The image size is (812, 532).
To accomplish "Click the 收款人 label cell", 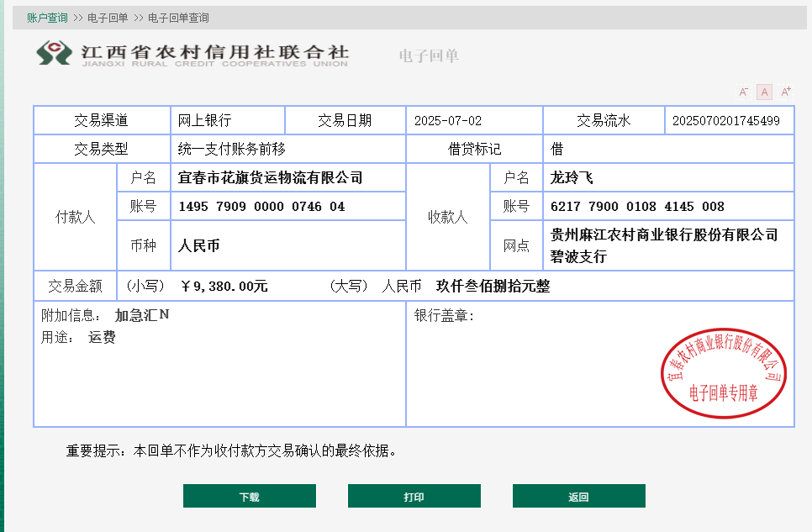I will click(x=448, y=217).
